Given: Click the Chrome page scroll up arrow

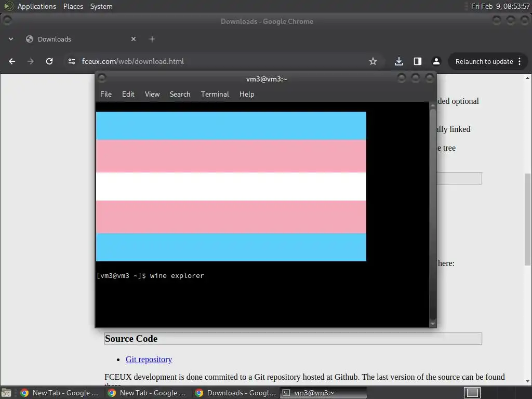Looking at the screenshot, I should pyautogui.click(x=527, y=78).
